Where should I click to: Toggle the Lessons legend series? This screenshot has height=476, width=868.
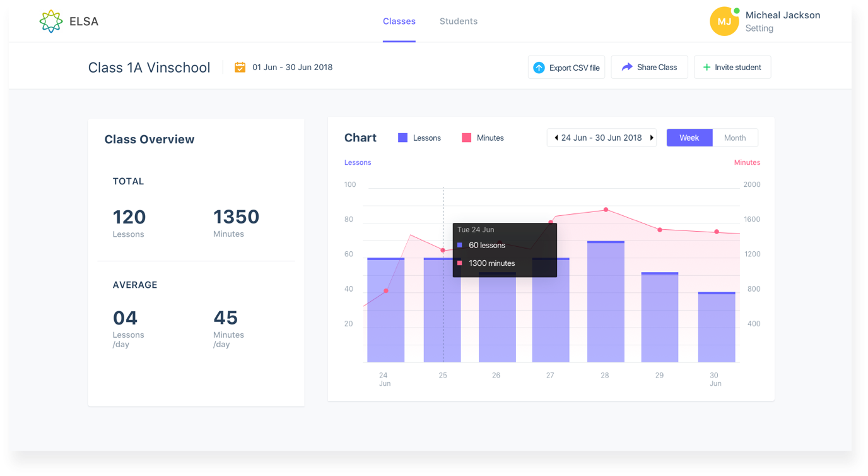pos(419,138)
